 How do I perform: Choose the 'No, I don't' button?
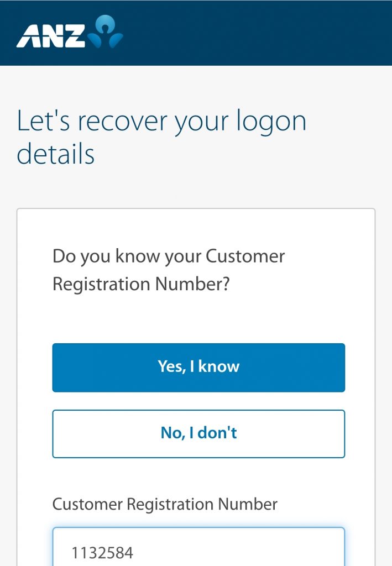[198, 433]
